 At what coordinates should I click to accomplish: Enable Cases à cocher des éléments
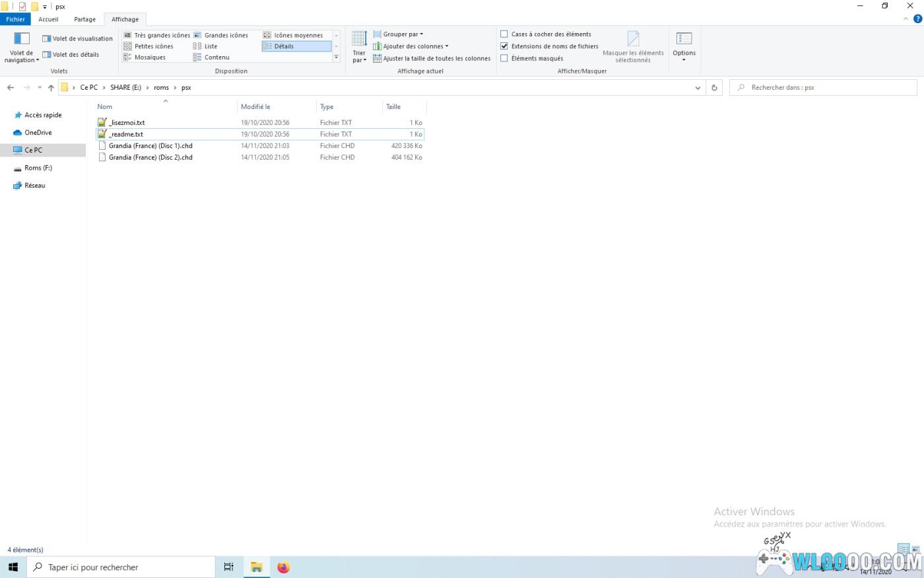(x=504, y=34)
